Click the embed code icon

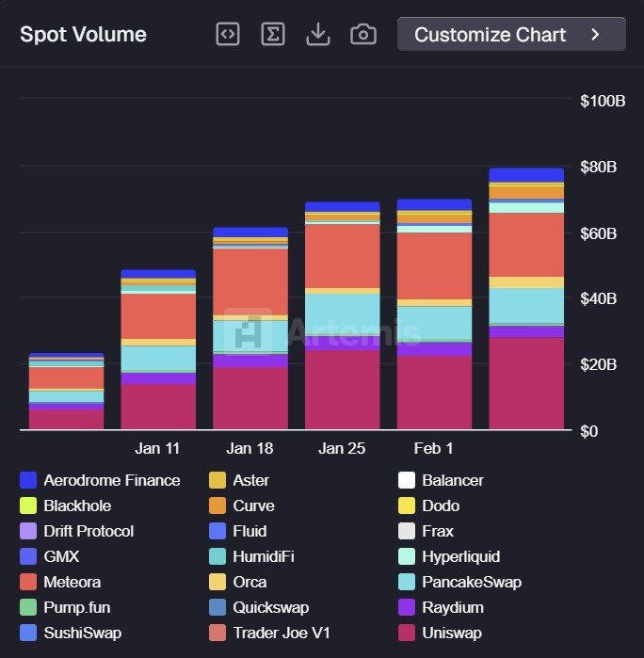coord(228,35)
